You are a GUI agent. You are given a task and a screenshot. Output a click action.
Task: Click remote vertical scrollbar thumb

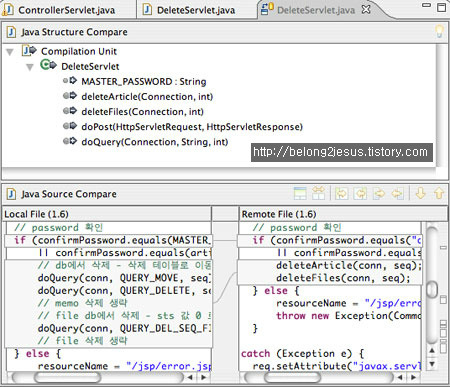point(432,289)
